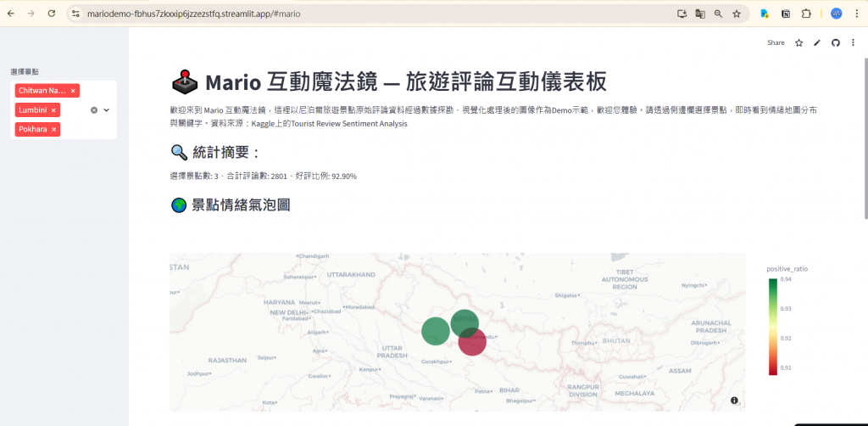Open the browser profile avatar

click(x=837, y=14)
